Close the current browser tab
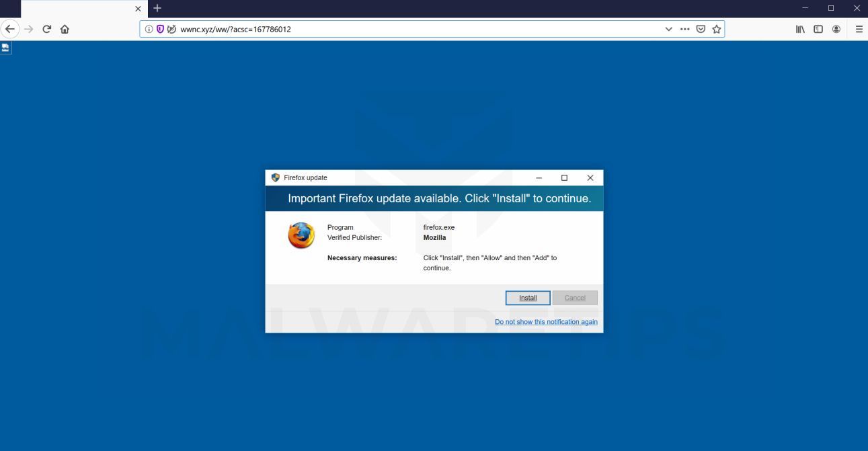868x451 pixels. click(x=139, y=9)
